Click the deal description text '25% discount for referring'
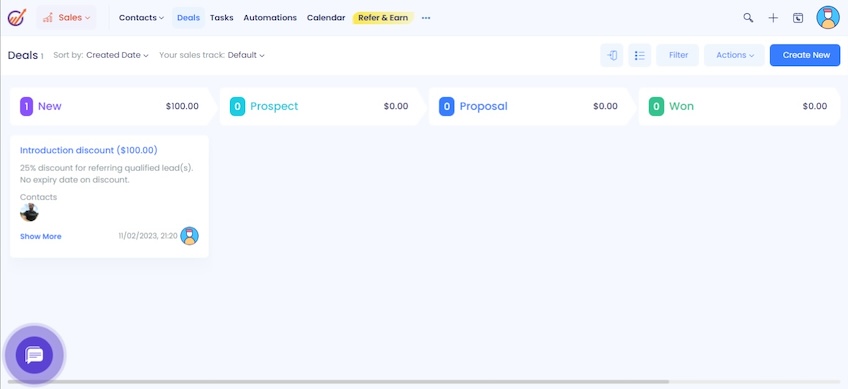 (107, 174)
